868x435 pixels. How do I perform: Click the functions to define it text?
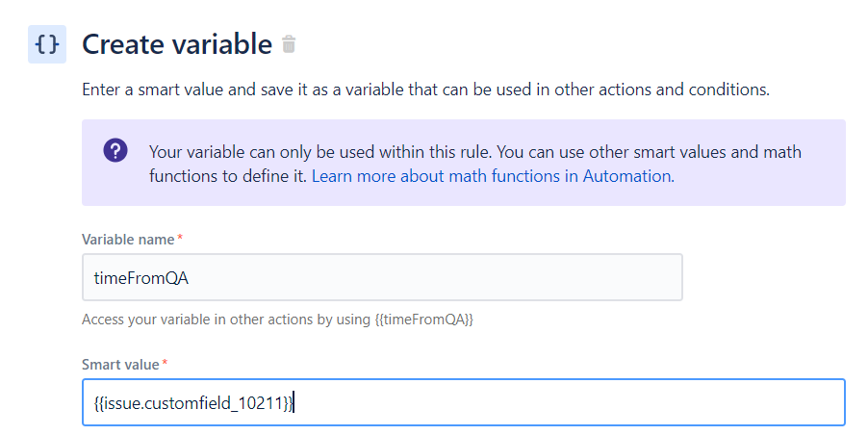[x=227, y=176]
